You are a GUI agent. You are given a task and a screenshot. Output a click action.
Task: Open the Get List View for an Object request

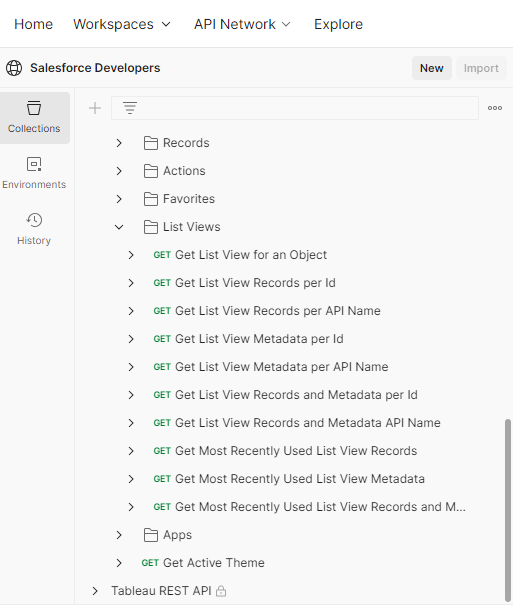coord(251,255)
